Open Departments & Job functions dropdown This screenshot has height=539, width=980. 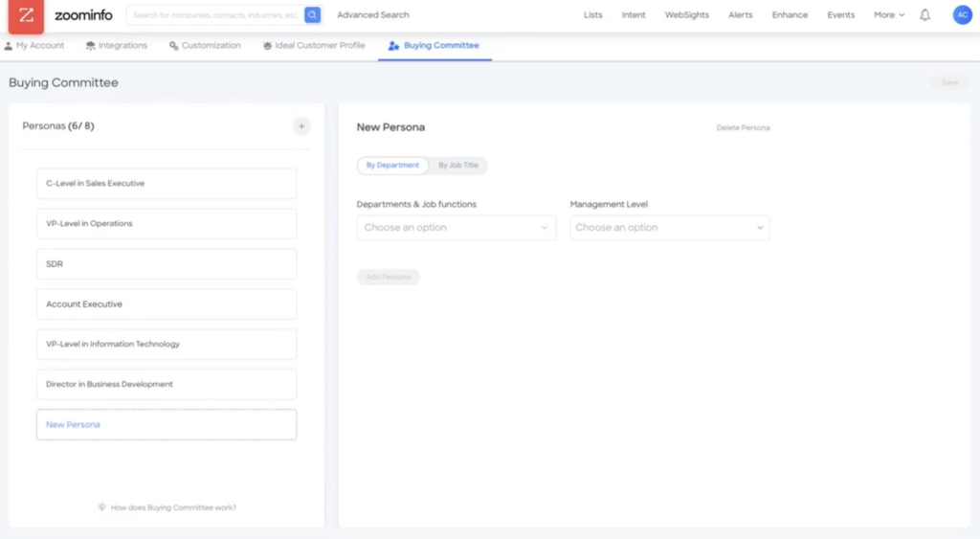click(x=457, y=228)
